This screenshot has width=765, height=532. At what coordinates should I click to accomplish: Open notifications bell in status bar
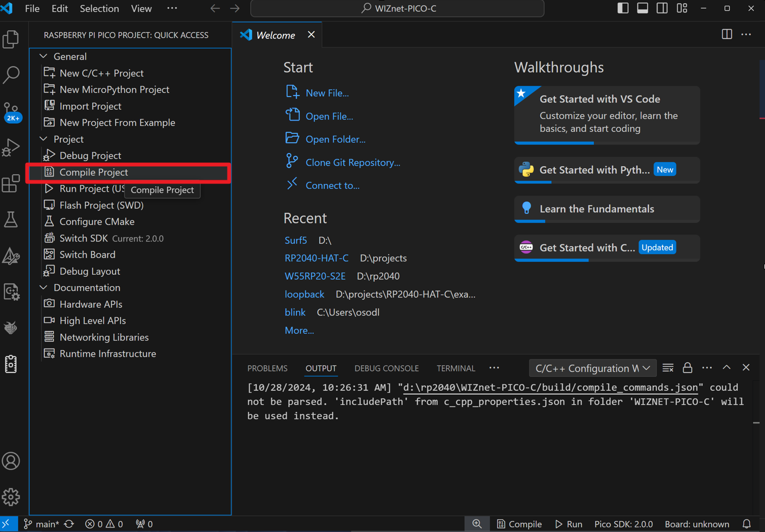747,524
